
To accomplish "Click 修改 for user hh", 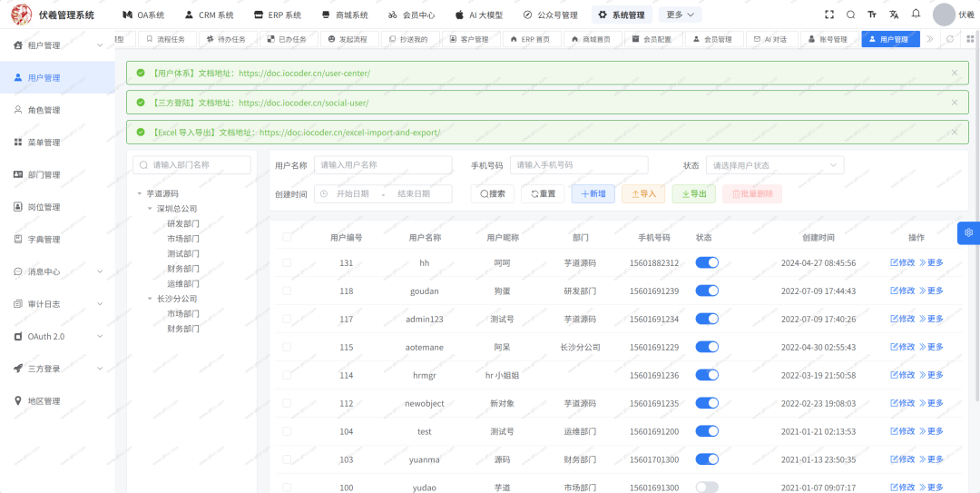I will 903,262.
